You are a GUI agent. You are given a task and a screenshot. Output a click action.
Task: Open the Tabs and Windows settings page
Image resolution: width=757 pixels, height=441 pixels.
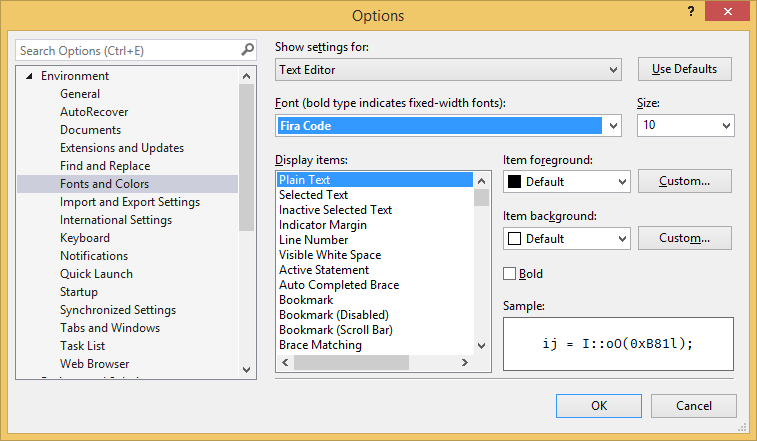[109, 328]
